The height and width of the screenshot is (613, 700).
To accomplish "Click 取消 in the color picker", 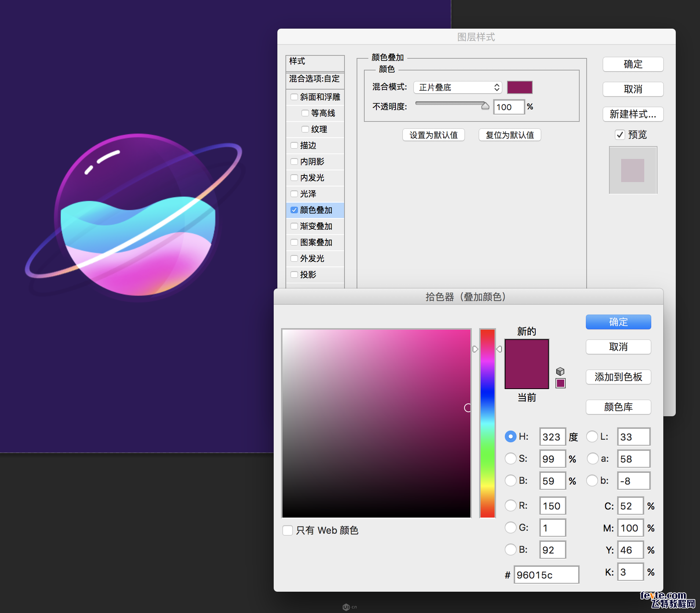I will point(619,347).
